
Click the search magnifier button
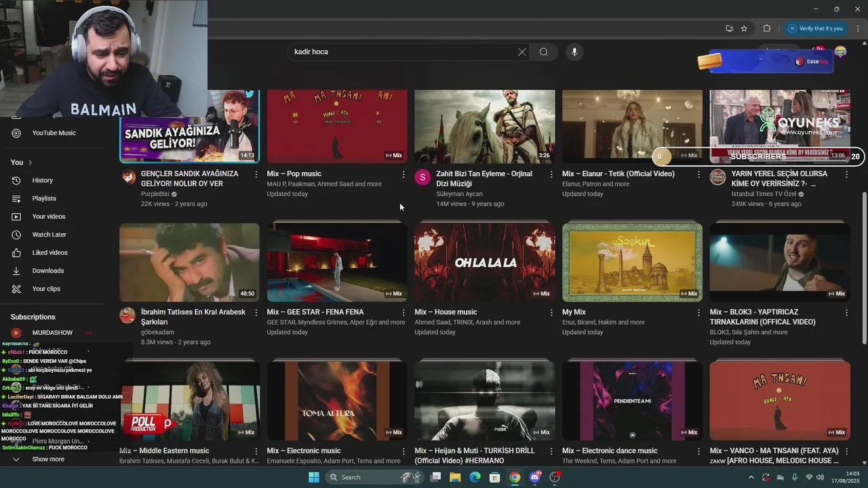point(543,52)
